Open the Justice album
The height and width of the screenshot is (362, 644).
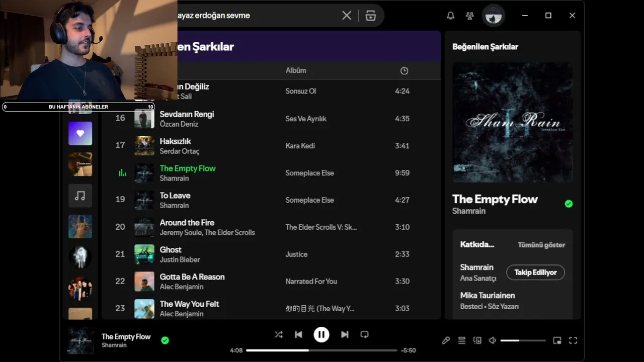(x=296, y=254)
